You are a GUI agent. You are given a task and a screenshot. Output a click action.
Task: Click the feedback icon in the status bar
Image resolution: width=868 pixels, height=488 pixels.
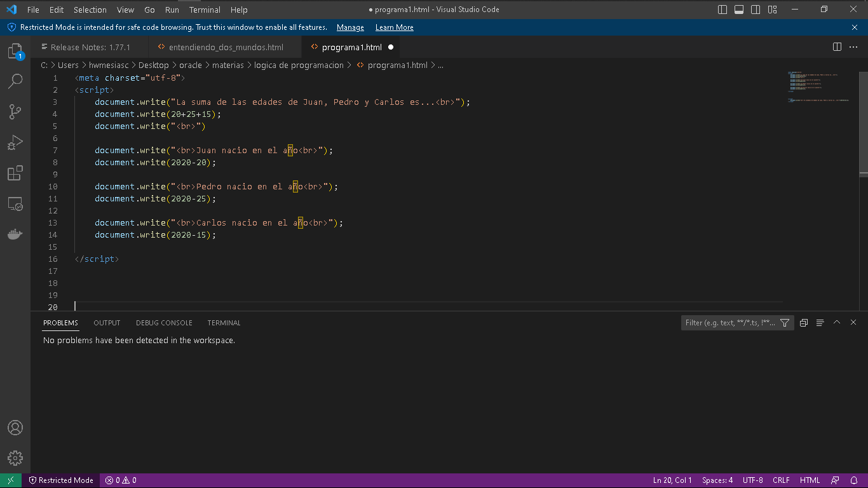835,480
